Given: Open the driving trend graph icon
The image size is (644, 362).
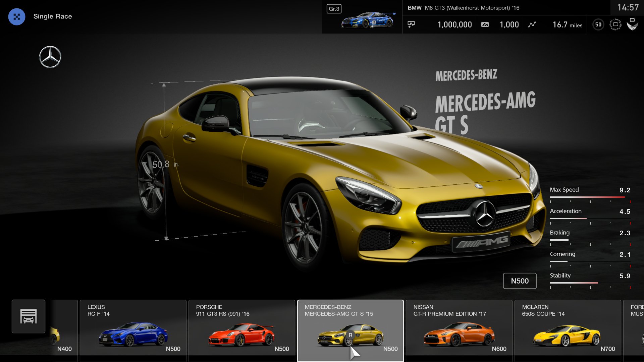Looking at the screenshot, I should pos(532,24).
